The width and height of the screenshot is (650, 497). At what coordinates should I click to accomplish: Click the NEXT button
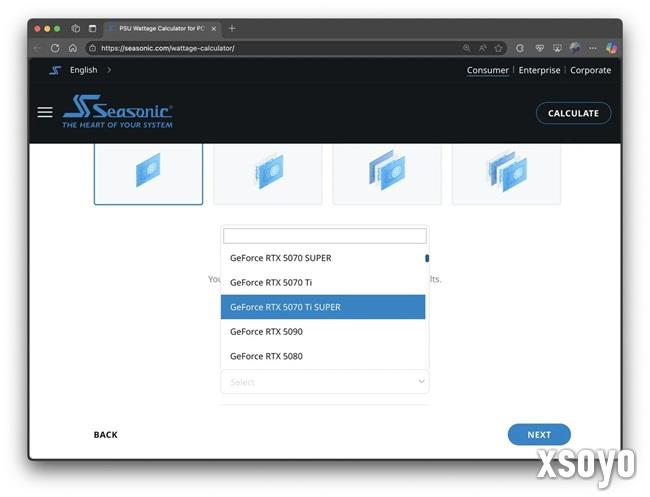pos(539,435)
